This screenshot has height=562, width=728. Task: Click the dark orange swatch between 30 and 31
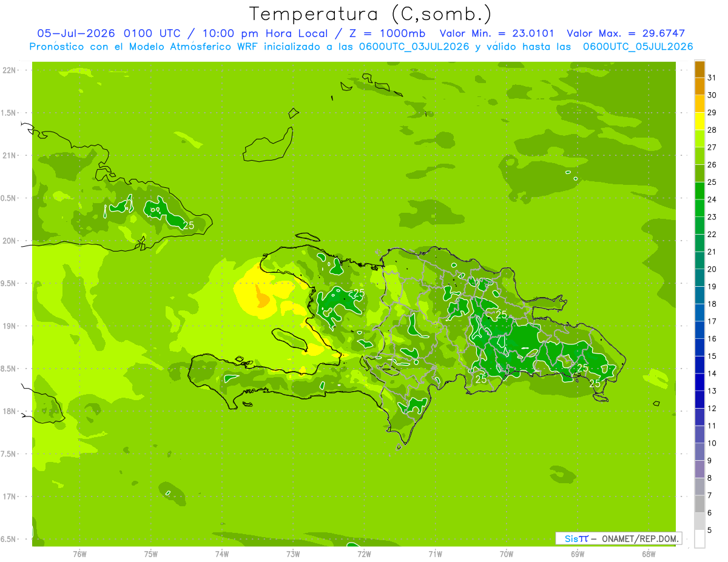[699, 87]
